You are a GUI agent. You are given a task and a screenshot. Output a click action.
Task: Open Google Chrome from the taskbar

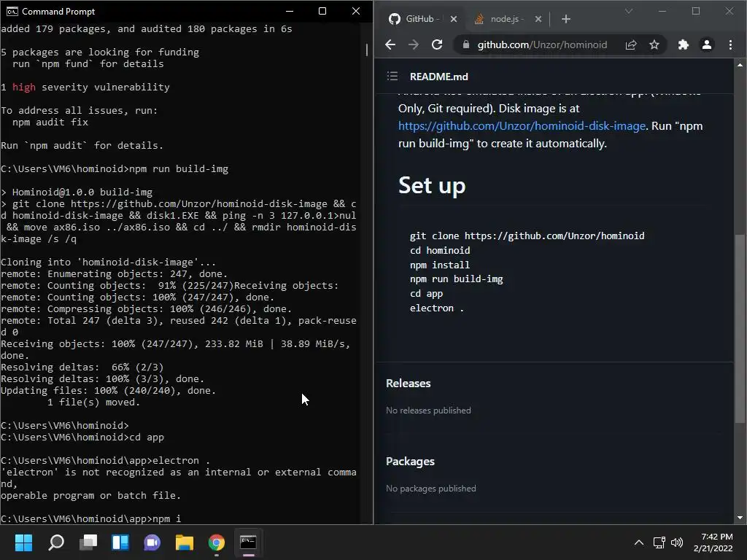[216, 542]
